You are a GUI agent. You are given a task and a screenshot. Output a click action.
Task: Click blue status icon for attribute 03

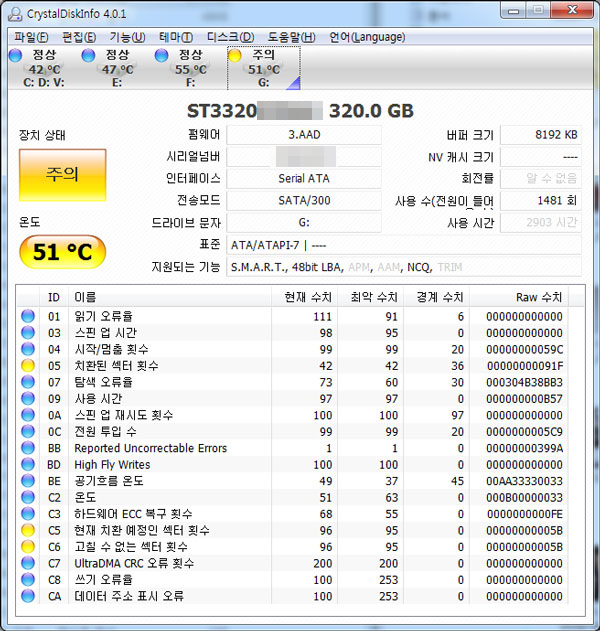click(x=28, y=333)
